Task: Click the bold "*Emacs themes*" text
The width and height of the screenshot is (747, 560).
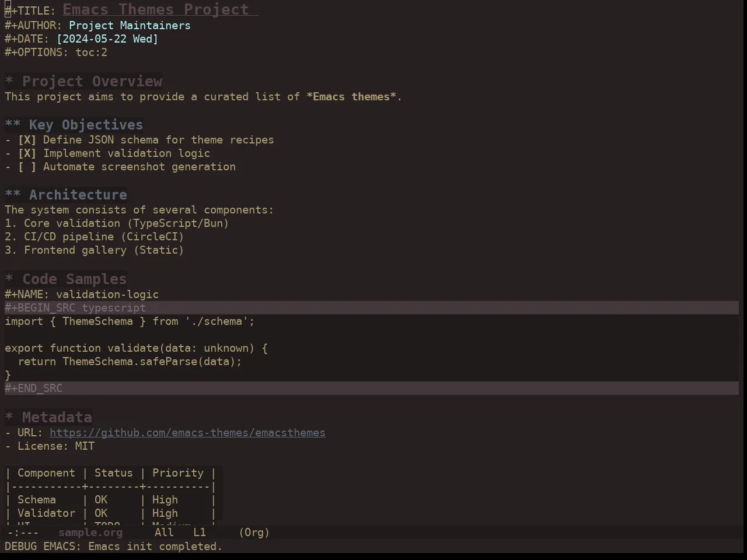Action: [351, 97]
